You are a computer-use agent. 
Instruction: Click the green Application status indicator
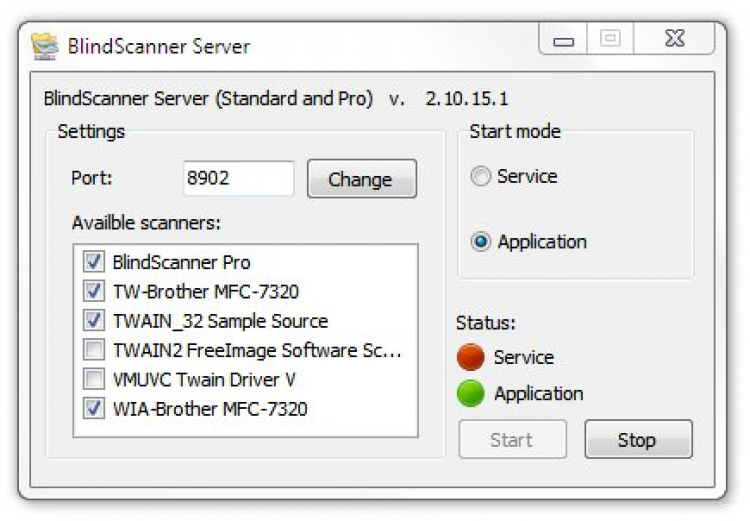[x=470, y=393]
